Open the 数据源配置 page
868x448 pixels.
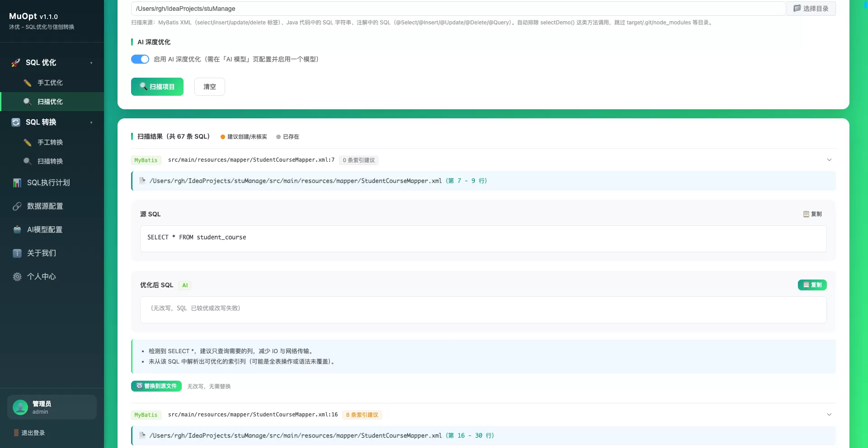pyautogui.click(x=52, y=206)
